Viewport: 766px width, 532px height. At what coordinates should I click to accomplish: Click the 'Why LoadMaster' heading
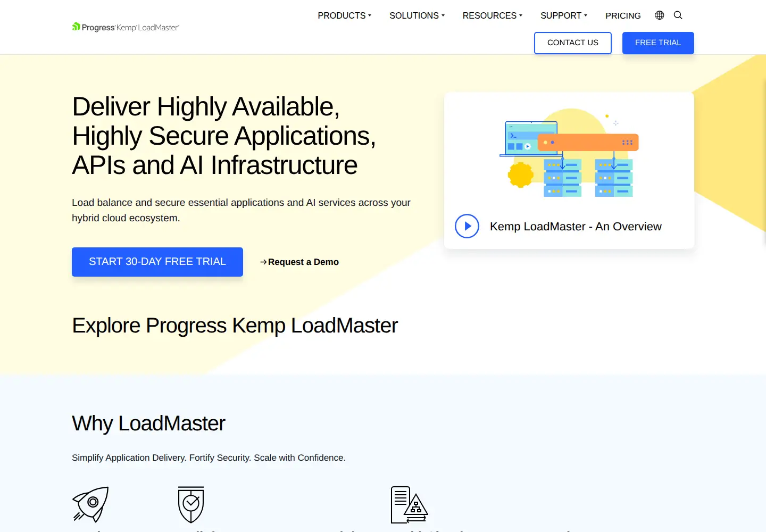click(148, 423)
